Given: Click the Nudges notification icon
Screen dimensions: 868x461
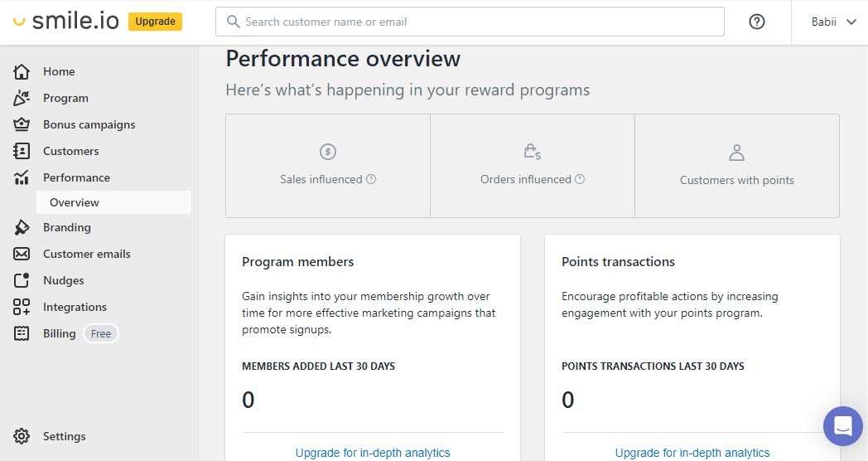Looking at the screenshot, I should coord(22,280).
